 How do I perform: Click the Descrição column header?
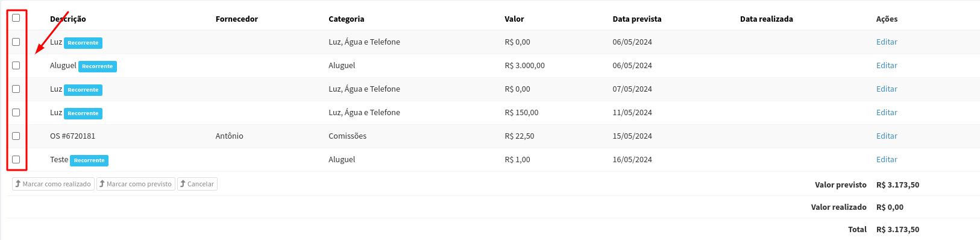pyautogui.click(x=68, y=19)
